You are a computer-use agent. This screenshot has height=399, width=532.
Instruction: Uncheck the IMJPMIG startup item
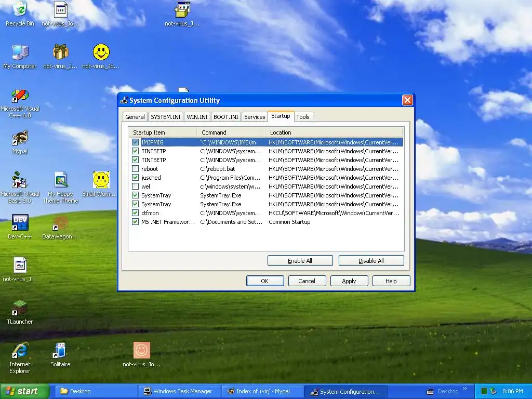point(136,142)
